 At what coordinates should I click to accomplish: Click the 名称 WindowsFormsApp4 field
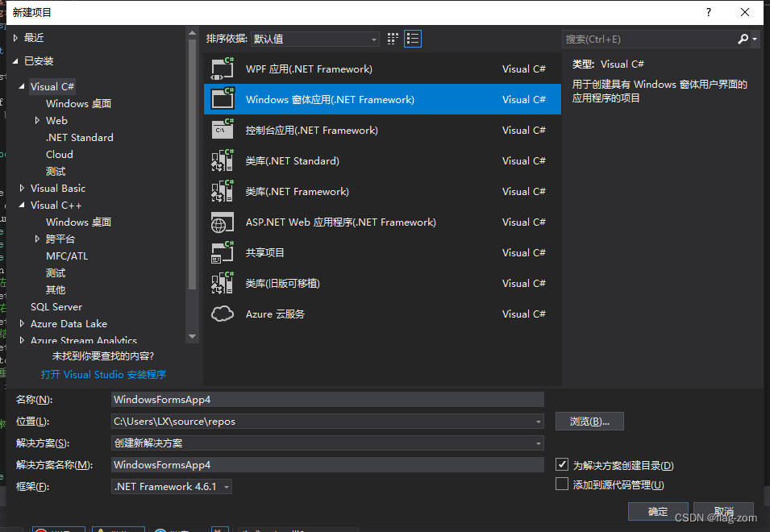[x=327, y=400]
